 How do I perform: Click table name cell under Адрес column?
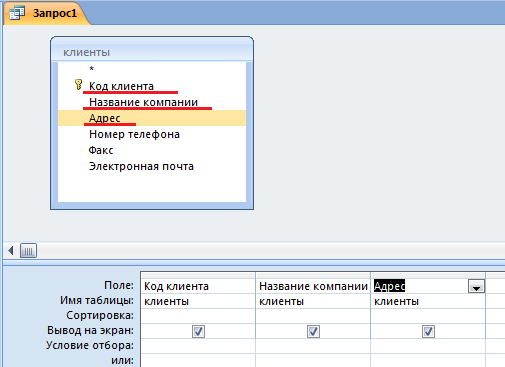click(x=428, y=301)
